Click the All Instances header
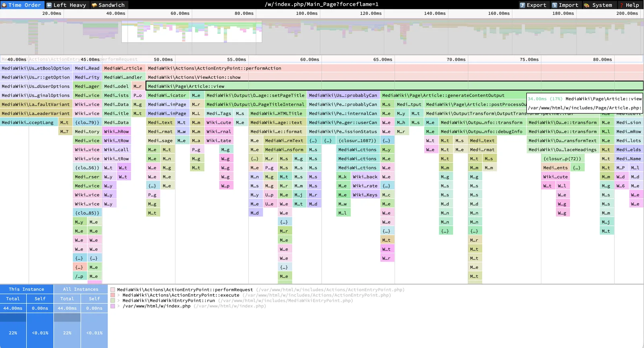Screen dimensions: 644x348 tap(81, 289)
